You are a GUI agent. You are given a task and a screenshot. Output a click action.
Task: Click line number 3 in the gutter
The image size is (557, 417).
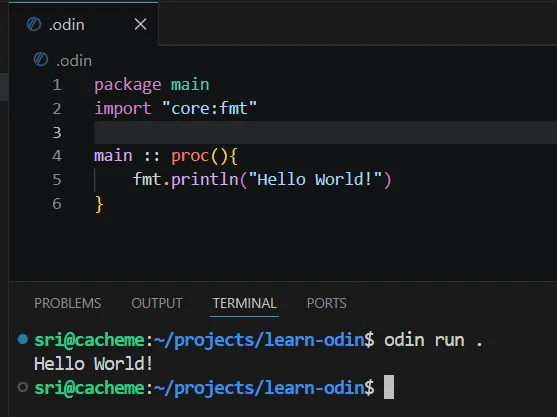click(x=57, y=132)
